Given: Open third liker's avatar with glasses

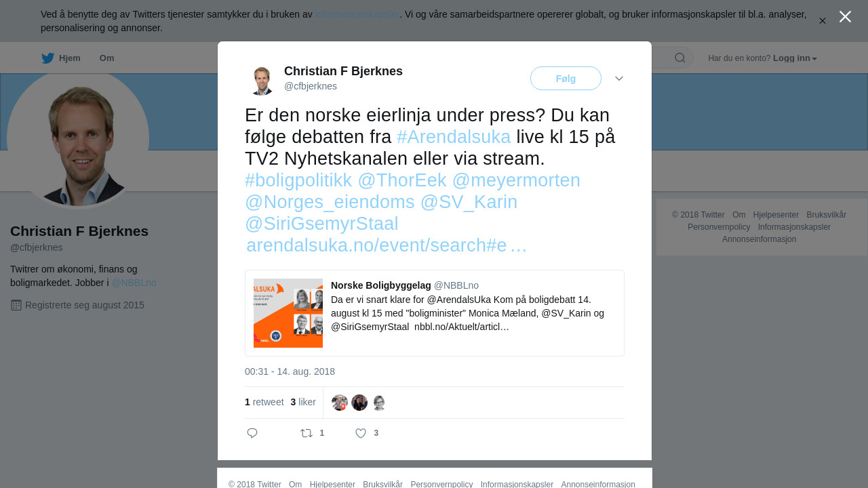Looking at the screenshot, I should pos(379,403).
